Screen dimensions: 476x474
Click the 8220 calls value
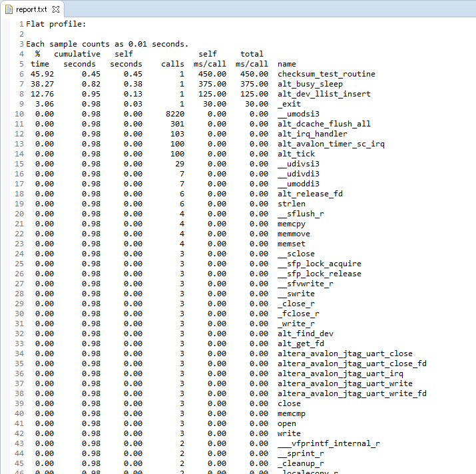click(x=173, y=114)
